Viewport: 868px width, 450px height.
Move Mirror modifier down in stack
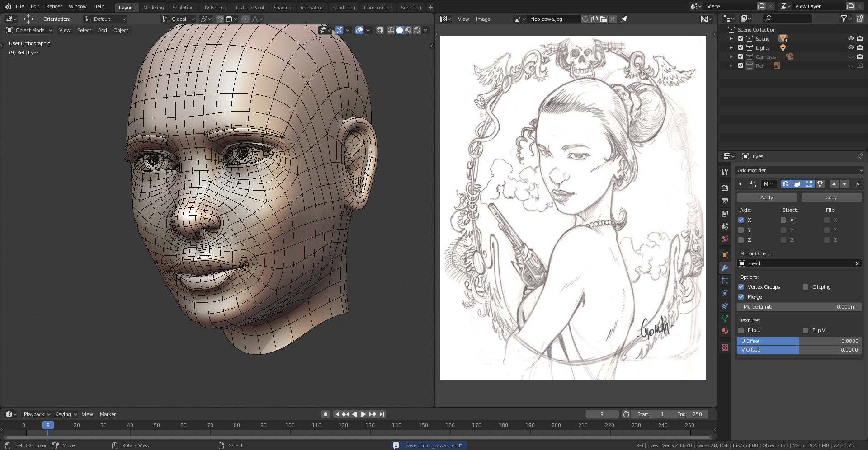(x=844, y=184)
